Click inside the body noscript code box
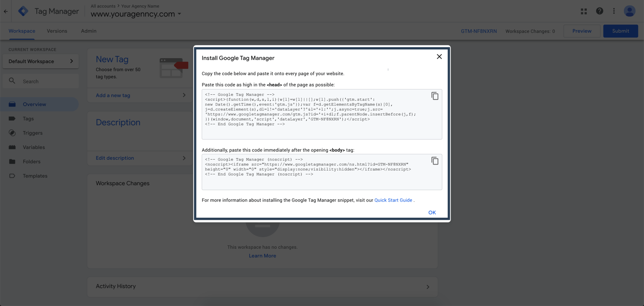Viewport: 644px width, 306px height. pyautogui.click(x=322, y=172)
